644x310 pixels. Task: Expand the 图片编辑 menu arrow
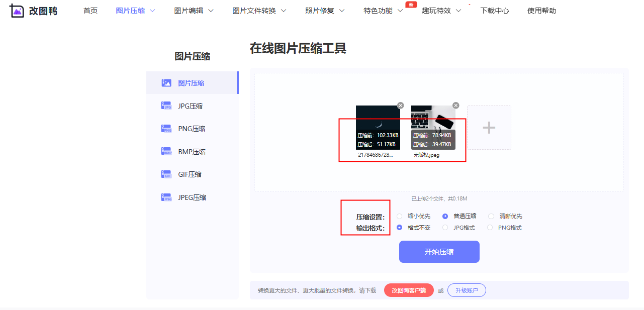[x=211, y=11]
